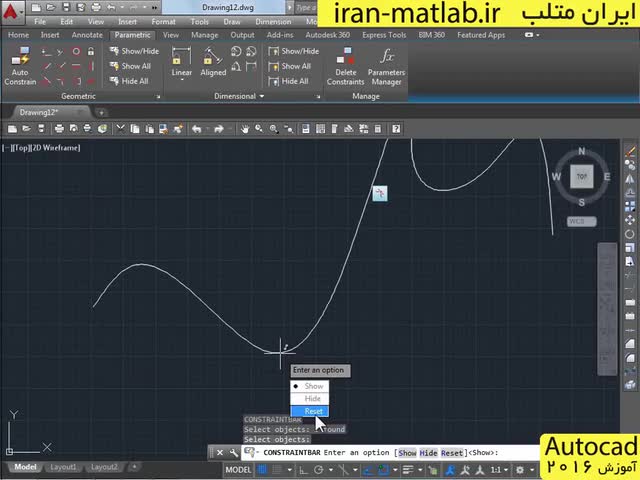
Task: Switch to the Manage ribbon tab
Action: [x=204, y=35]
